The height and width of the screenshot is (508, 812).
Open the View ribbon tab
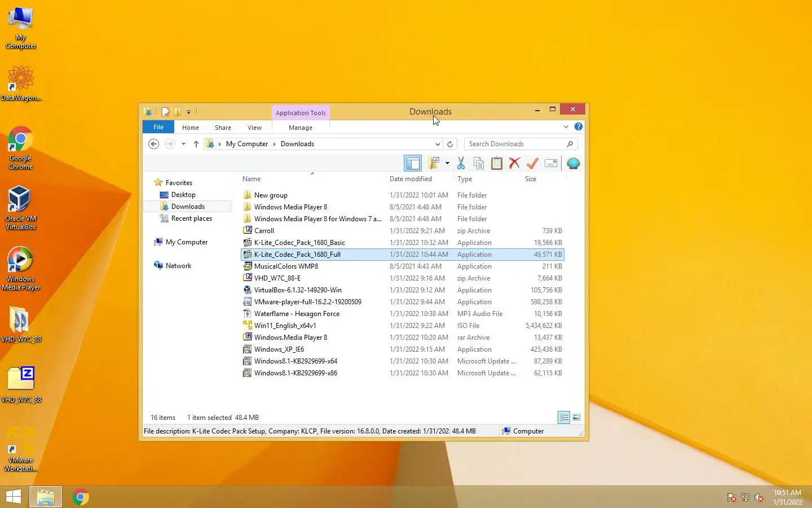click(x=254, y=128)
